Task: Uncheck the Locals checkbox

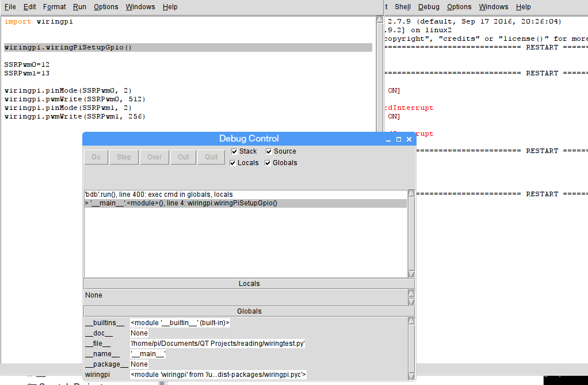Action: tap(233, 163)
